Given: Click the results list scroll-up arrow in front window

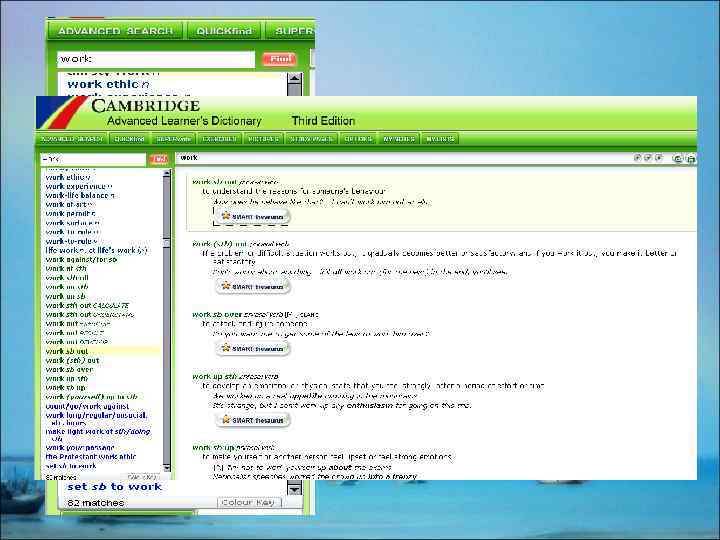Looking at the screenshot, I should pos(167,174).
